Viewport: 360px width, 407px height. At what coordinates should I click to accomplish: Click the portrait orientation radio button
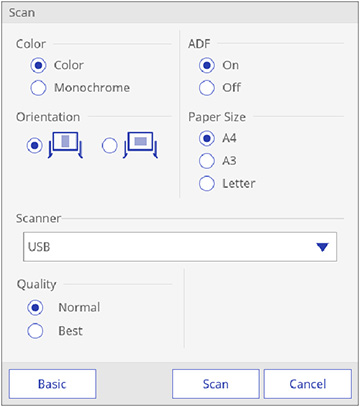(x=35, y=146)
